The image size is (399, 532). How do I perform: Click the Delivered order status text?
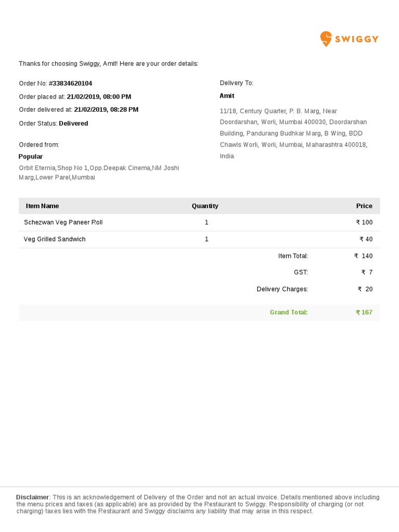73,123
